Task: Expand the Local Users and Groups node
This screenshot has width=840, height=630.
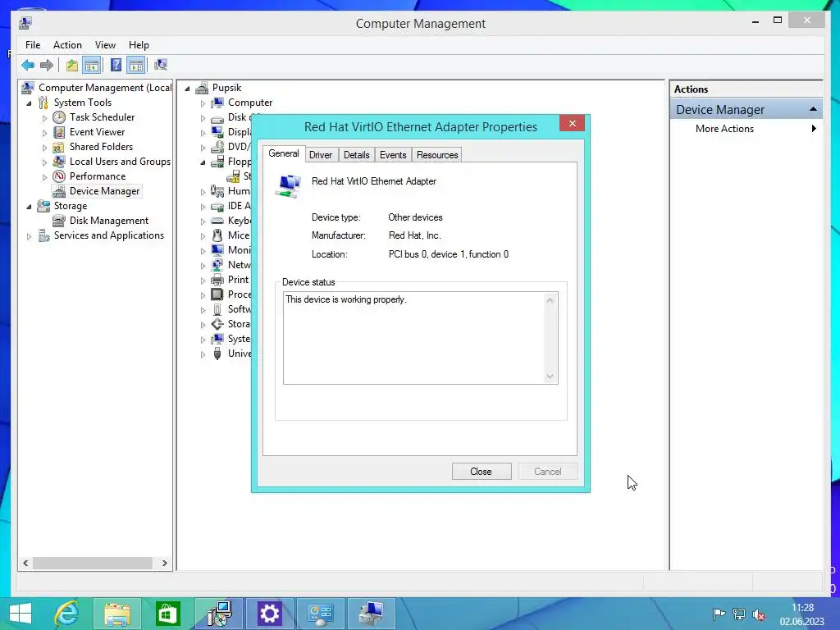Action: (44, 162)
